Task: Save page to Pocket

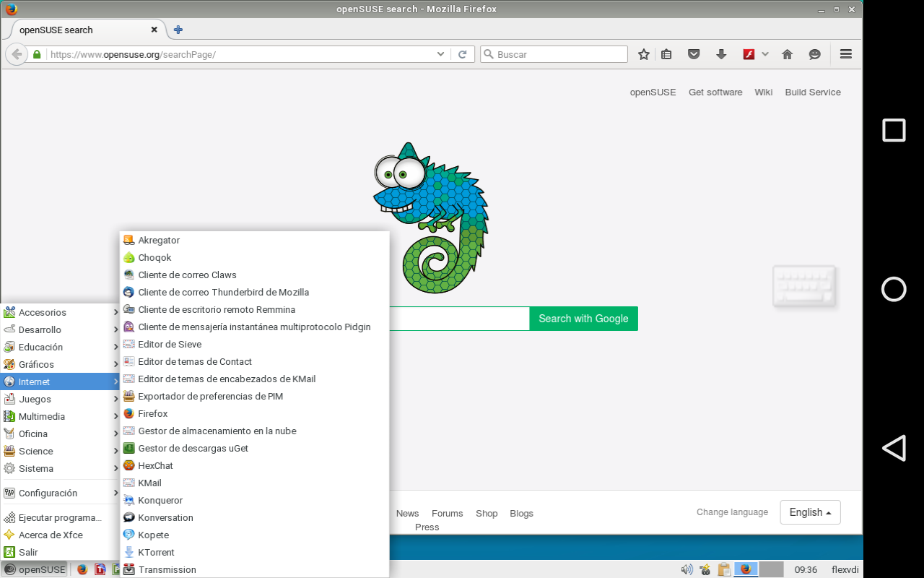Action: [694, 54]
